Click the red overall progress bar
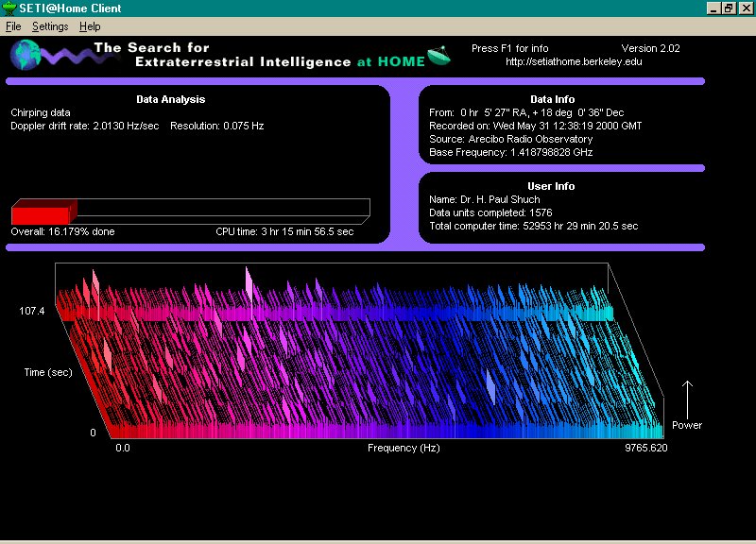 pos(43,212)
